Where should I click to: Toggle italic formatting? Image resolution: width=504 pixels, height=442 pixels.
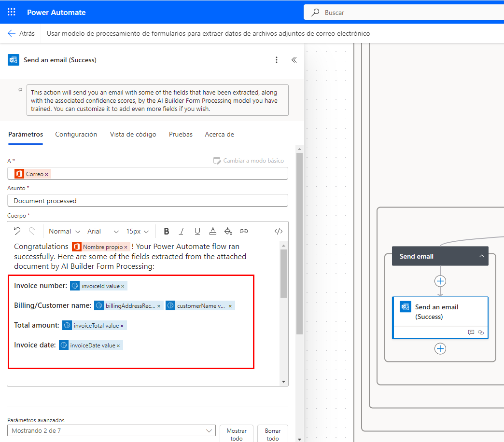pos(182,231)
